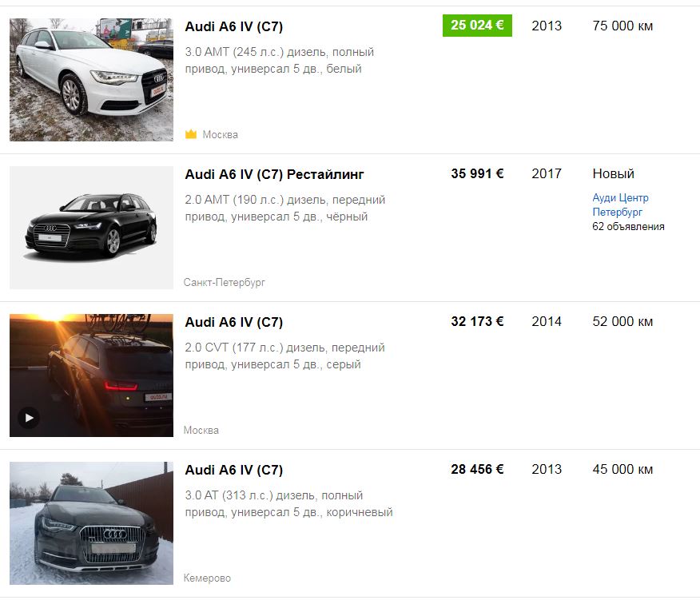Image resolution: width=700 pixels, height=604 pixels.
Task: Open the white Audi A6 wagon thumbnail
Action: point(91,79)
